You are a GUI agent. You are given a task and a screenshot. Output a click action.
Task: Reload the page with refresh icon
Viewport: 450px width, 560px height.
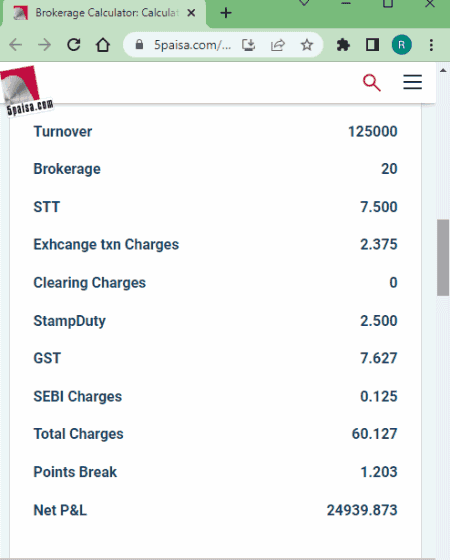74,45
